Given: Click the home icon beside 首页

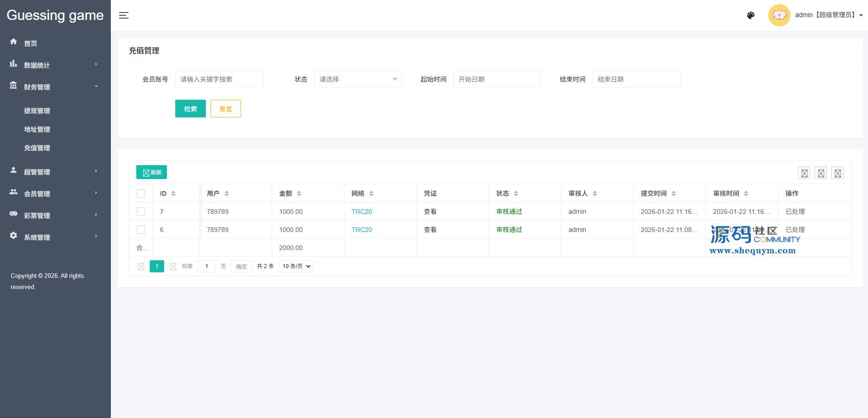Looking at the screenshot, I should [13, 42].
